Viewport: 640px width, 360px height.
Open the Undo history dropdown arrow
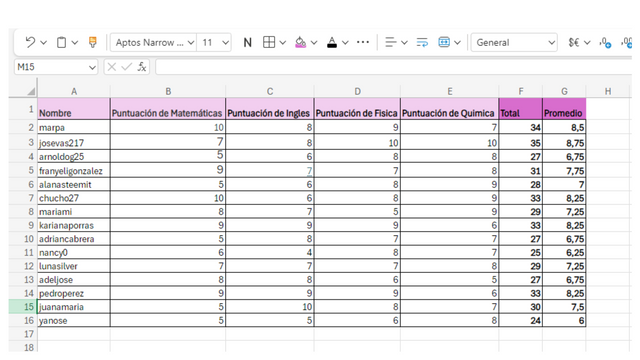(x=44, y=42)
